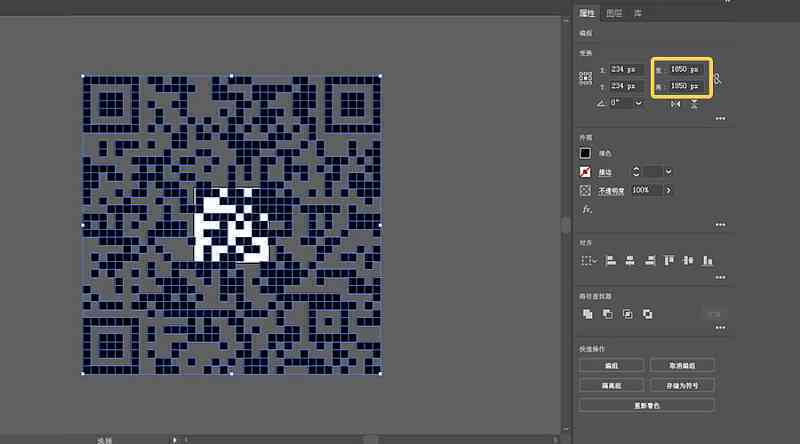Click the top-left selection handle of the QR code

click(x=83, y=76)
